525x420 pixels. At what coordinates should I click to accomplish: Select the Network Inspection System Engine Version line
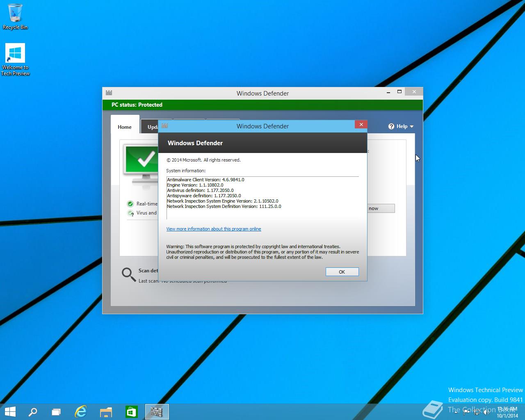(x=223, y=201)
